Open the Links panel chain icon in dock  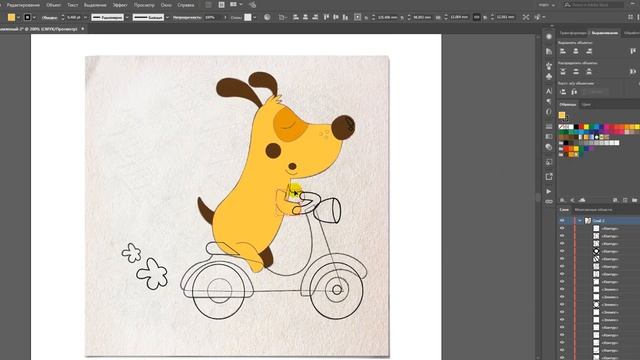[549, 202]
